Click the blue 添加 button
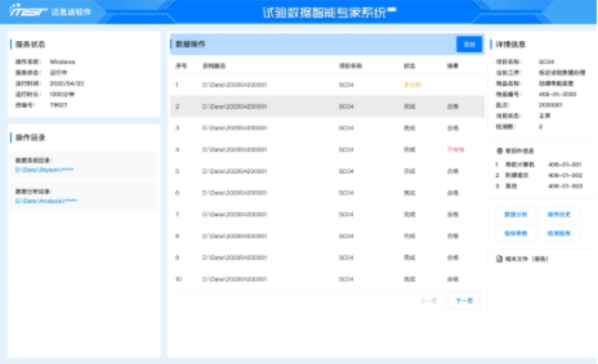The width and height of the screenshot is (598, 364). click(469, 44)
